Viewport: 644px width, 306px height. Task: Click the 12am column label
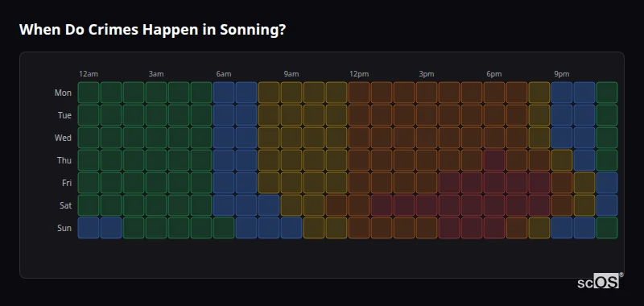89,74
